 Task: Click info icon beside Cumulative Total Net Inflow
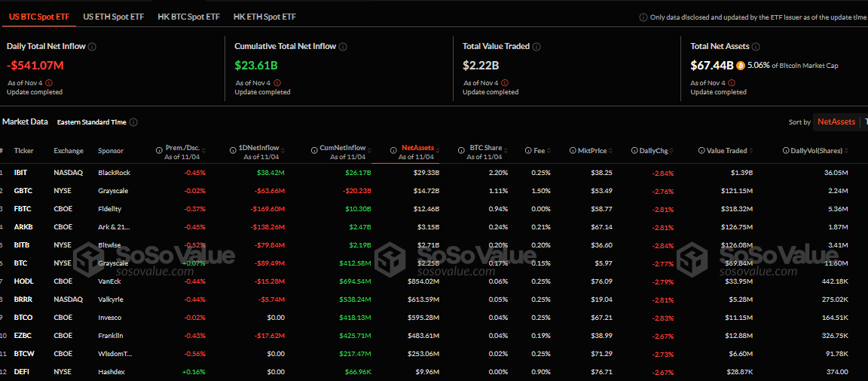(343, 47)
